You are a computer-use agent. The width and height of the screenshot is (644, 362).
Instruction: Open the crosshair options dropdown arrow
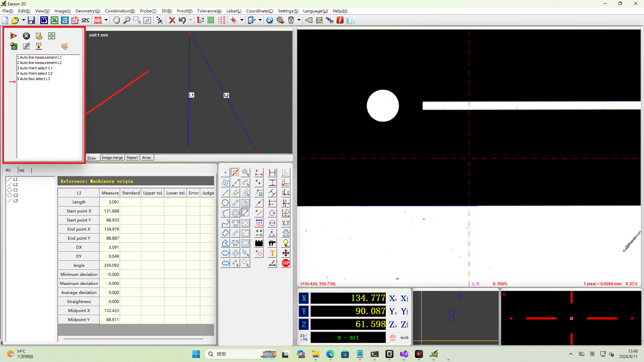tap(242, 20)
